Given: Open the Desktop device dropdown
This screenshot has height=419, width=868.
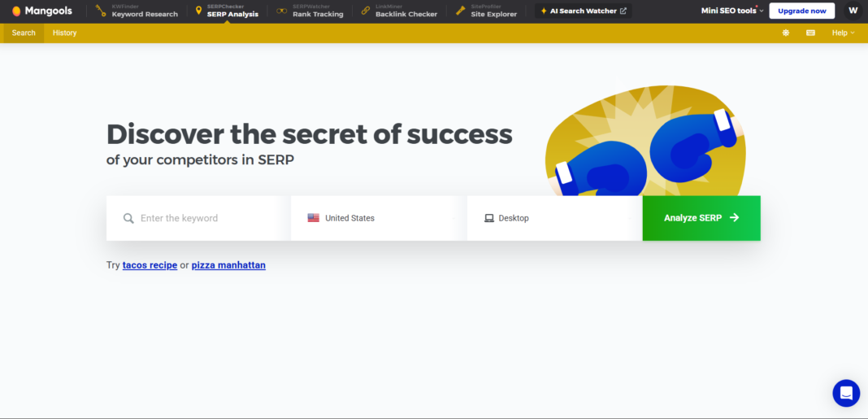Looking at the screenshot, I should click(554, 218).
